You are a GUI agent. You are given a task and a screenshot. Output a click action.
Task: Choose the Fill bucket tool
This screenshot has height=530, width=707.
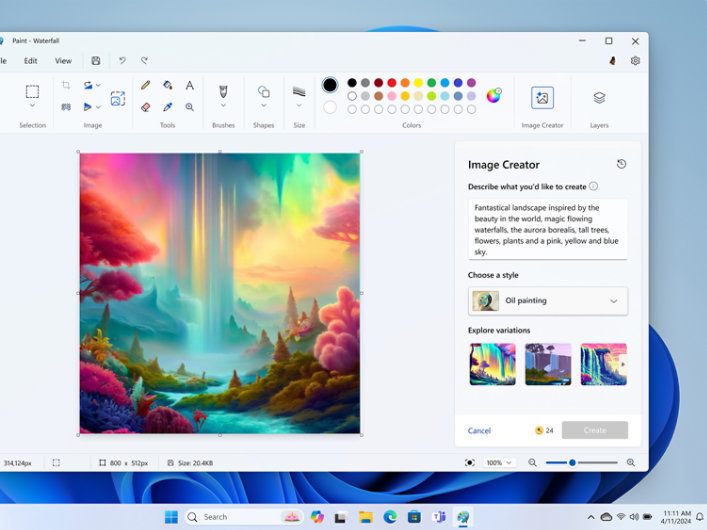(168, 86)
